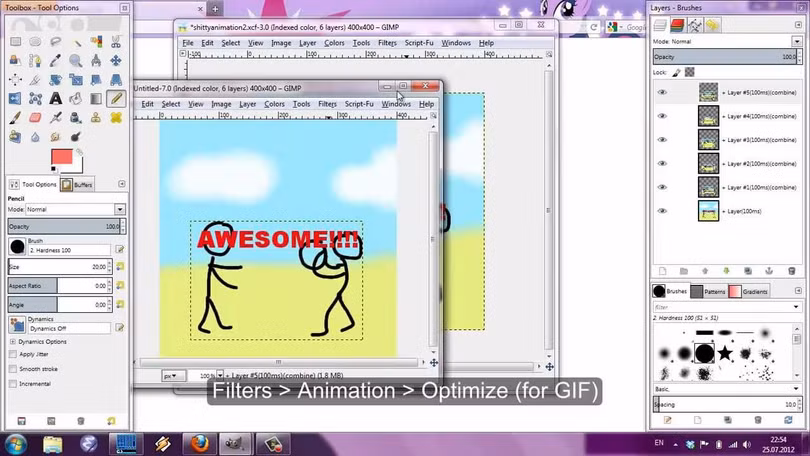Select the Bucket Fill tool
The image size is (810, 456).
75,98
